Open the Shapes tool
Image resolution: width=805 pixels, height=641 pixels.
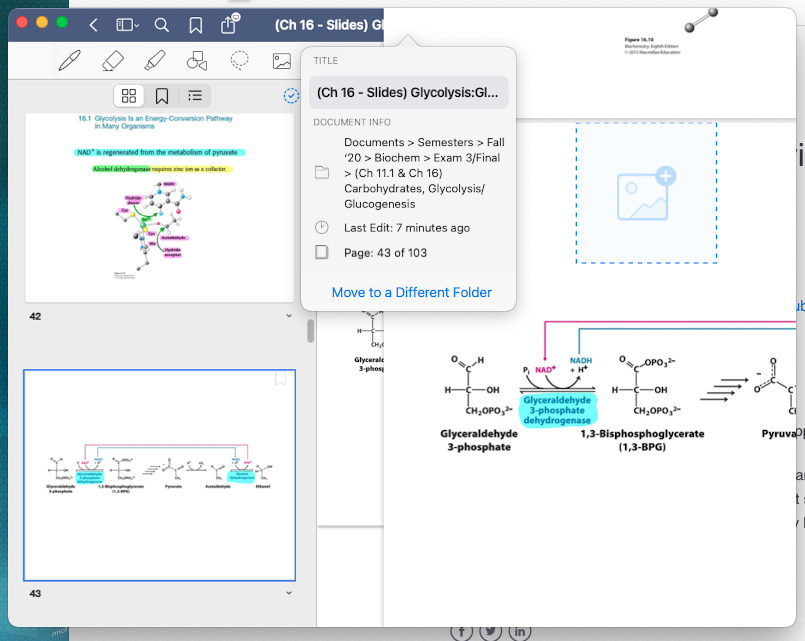pyautogui.click(x=197, y=60)
